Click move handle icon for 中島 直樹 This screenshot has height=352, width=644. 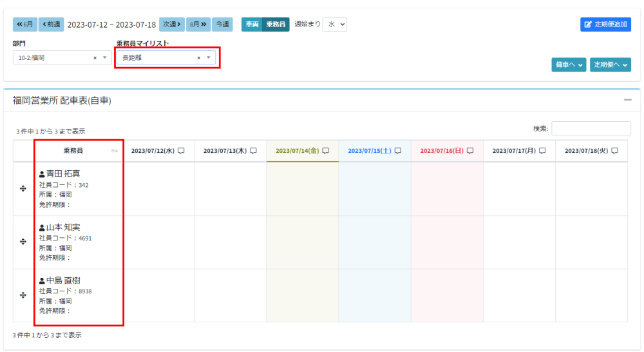pyautogui.click(x=23, y=295)
